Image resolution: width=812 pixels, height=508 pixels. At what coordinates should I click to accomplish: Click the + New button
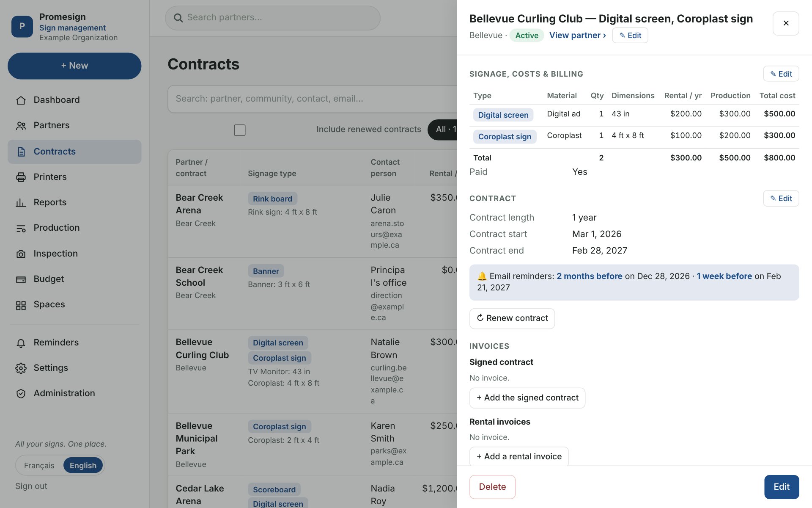tap(74, 66)
